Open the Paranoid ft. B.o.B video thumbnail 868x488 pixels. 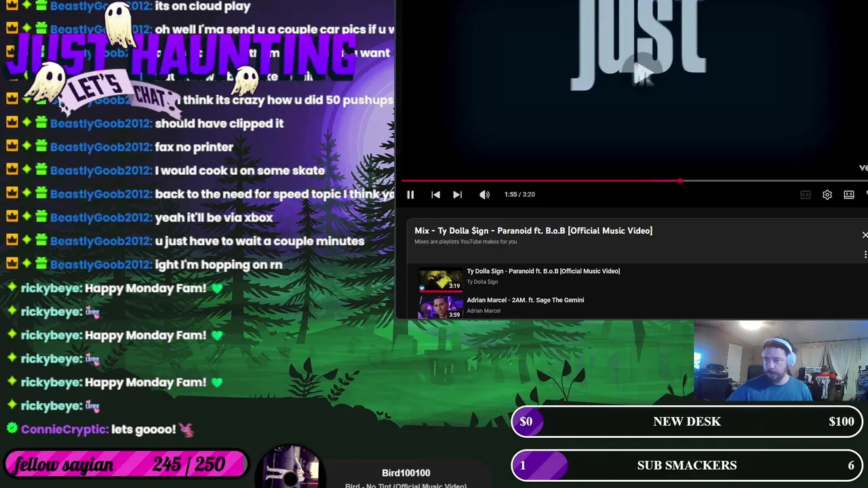point(441,280)
